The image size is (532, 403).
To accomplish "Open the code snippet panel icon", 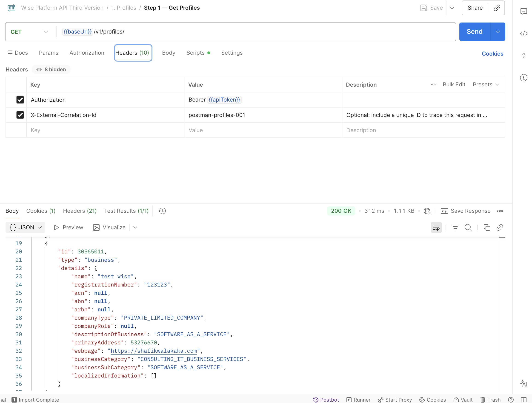I will [523, 33].
